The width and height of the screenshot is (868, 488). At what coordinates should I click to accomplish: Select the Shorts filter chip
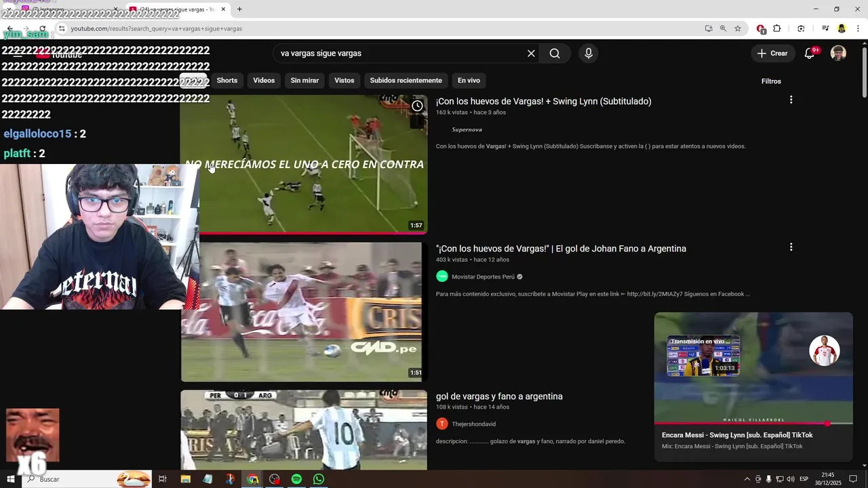coord(227,81)
